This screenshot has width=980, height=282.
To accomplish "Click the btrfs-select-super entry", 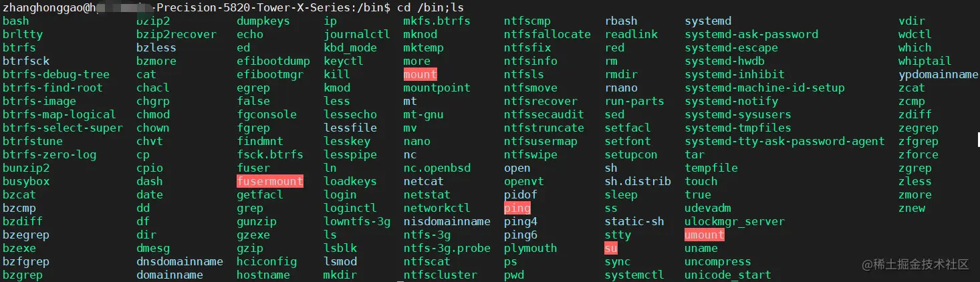I will (63, 128).
